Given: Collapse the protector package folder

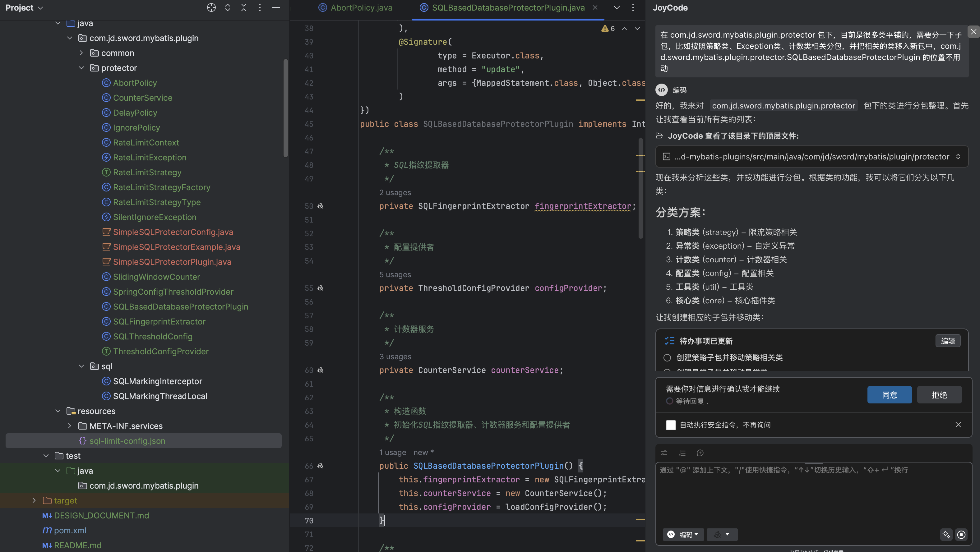Looking at the screenshot, I should click(81, 68).
